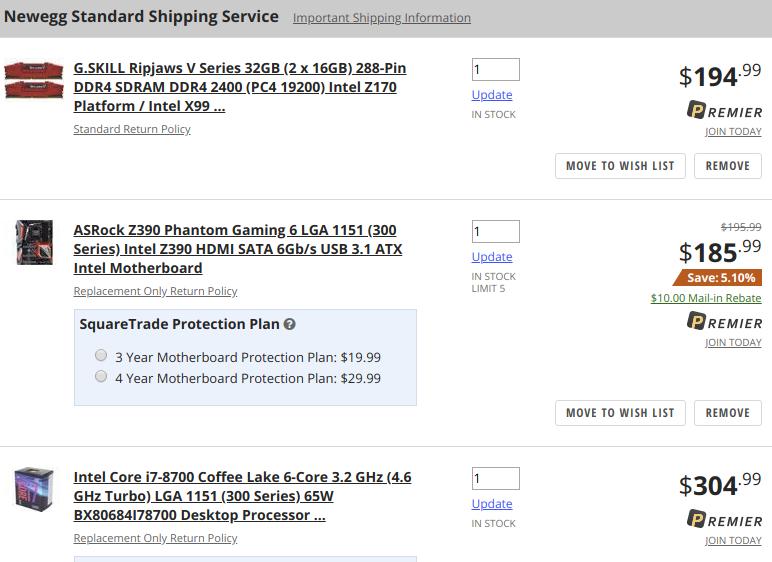Screen dimensions: 772x562
Task: Remove the ASRock Z390 motherboard from cart
Action: [x=728, y=413]
